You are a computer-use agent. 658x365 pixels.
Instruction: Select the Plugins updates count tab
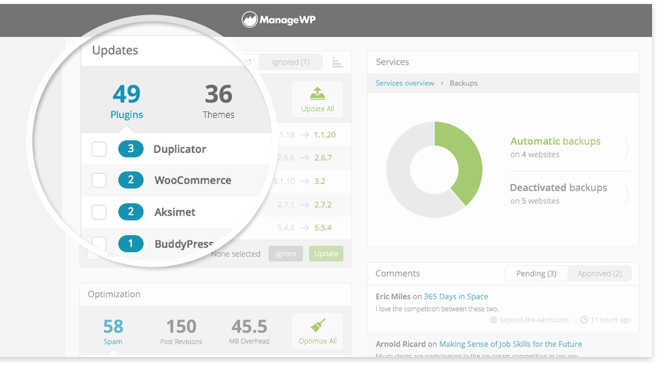tap(126, 101)
